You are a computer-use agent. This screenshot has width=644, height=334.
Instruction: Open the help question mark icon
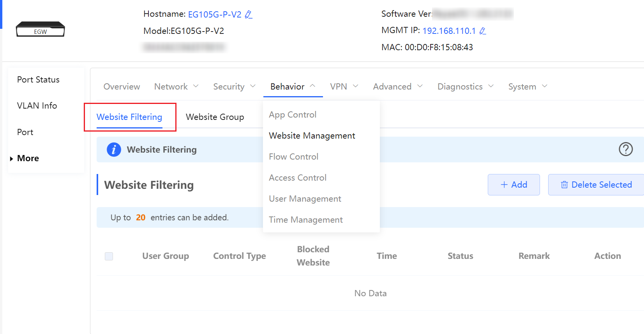pos(626,149)
